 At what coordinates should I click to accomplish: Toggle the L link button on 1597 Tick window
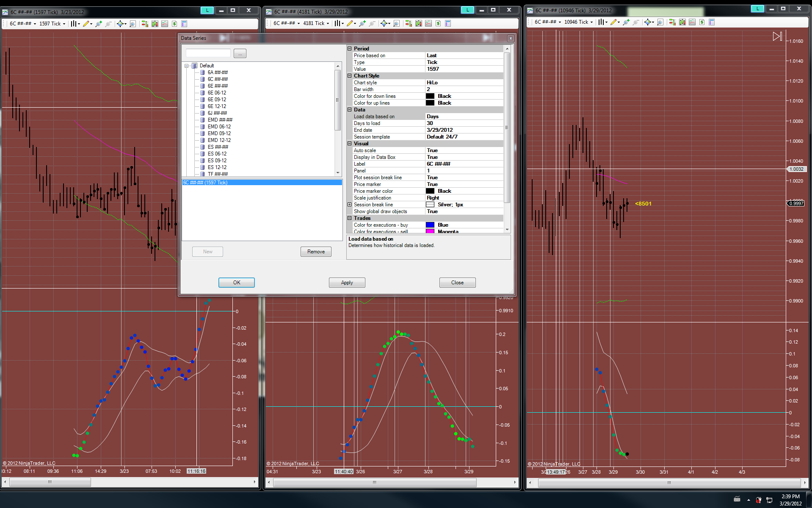point(207,10)
